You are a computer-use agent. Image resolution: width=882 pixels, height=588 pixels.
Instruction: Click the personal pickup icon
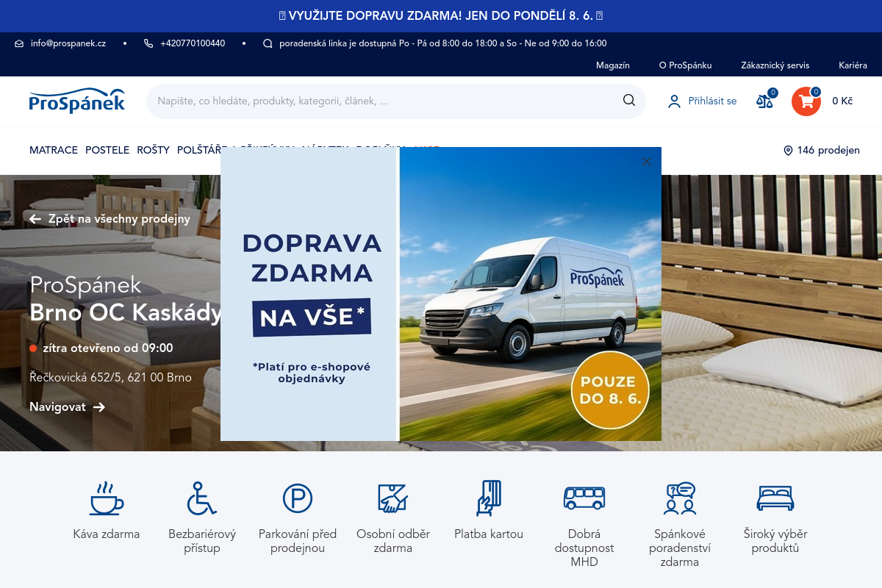(x=392, y=498)
